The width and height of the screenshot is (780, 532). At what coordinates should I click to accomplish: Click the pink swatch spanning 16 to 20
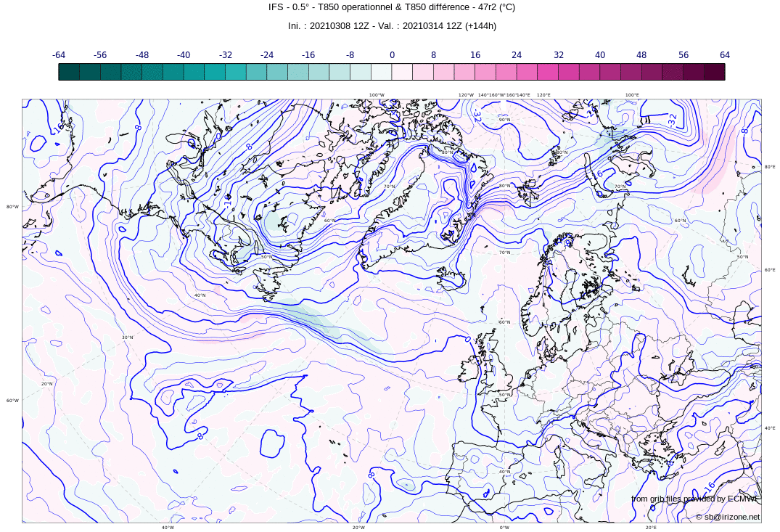point(485,72)
